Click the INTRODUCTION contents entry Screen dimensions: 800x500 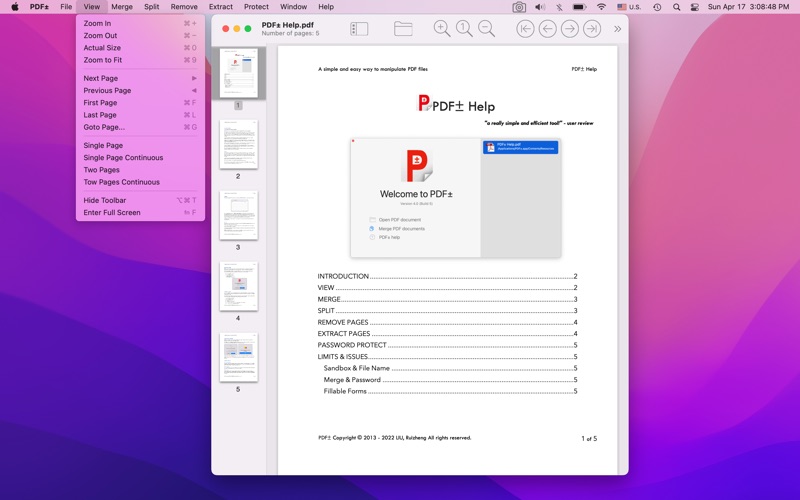(447, 277)
